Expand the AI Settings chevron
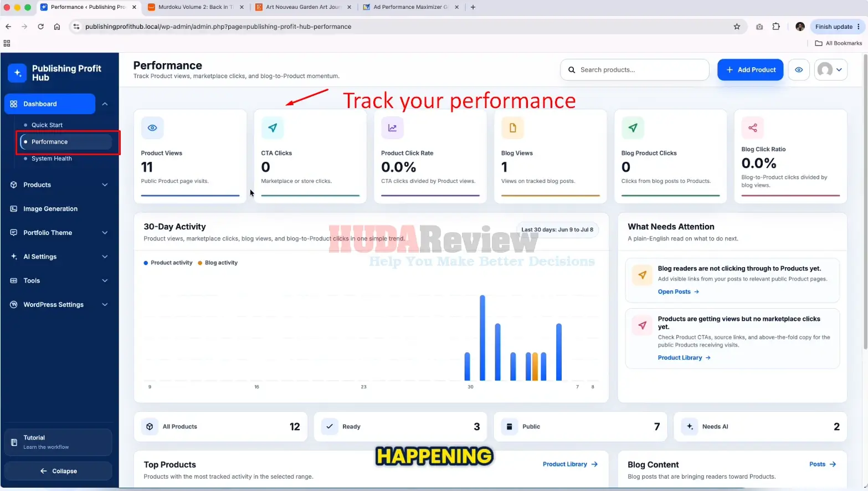 click(105, 257)
